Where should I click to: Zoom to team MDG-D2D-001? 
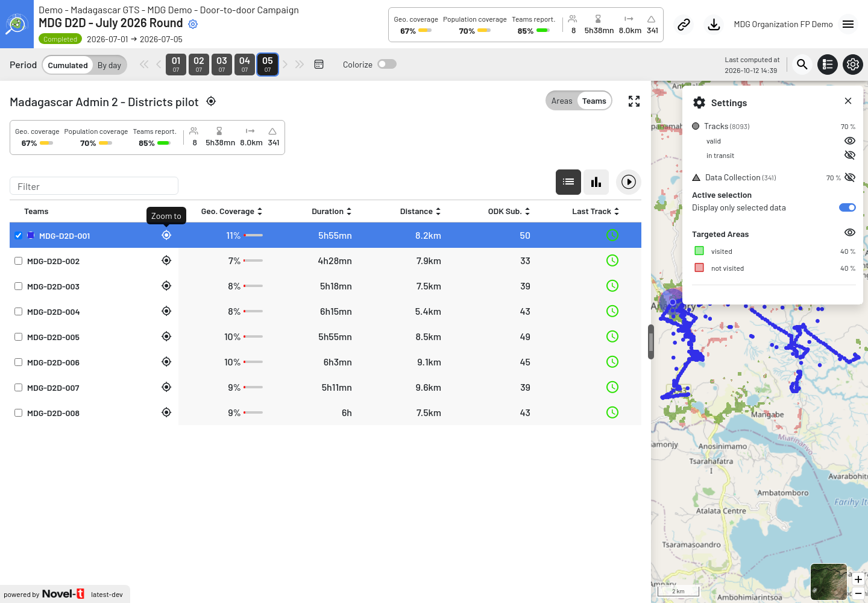click(166, 235)
